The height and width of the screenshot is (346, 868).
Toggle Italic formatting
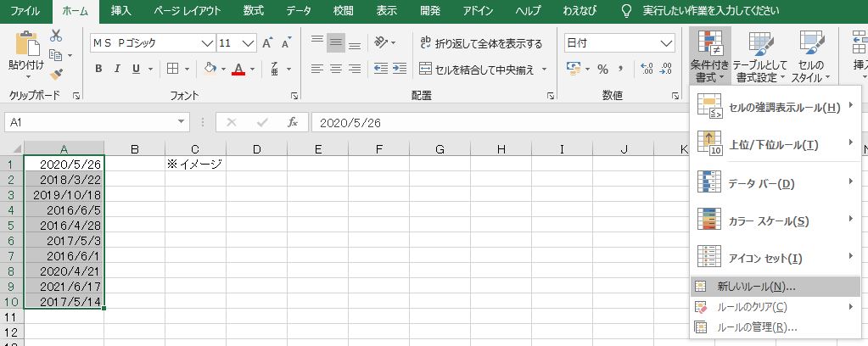click(x=117, y=70)
